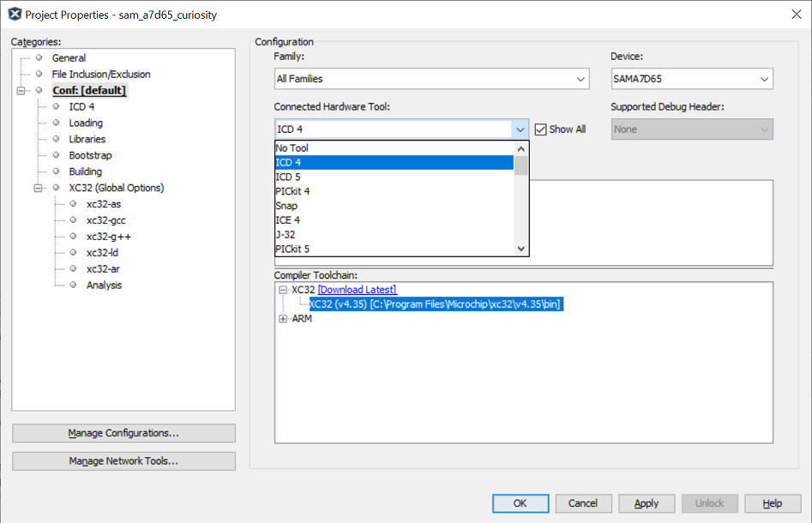The height and width of the screenshot is (523, 812).
Task: Click the Analysis node icon in tree
Action: point(73,286)
